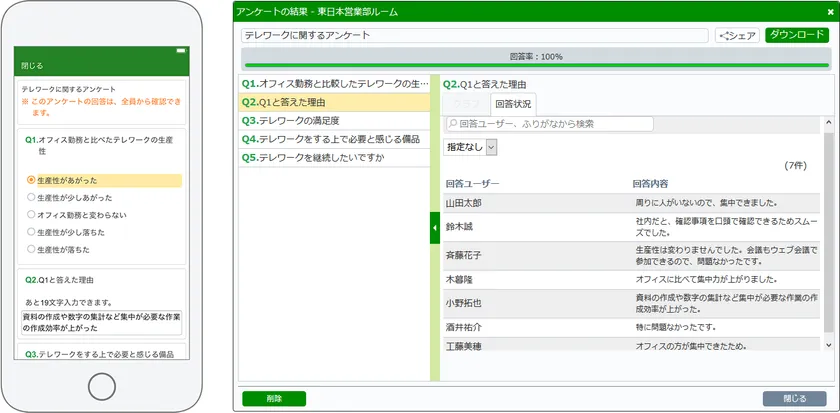840x413 pixels.
Task: Select radio option 生産性が少し落ちた
Action: (x=31, y=232)
